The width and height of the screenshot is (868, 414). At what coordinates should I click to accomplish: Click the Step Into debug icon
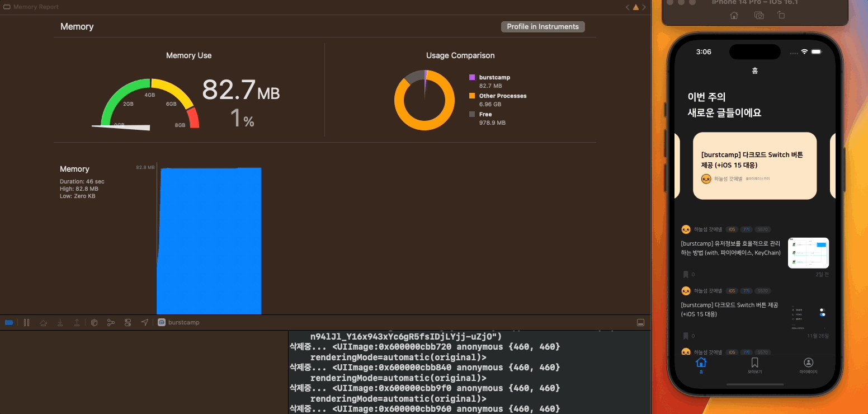(x=60, y=322)
